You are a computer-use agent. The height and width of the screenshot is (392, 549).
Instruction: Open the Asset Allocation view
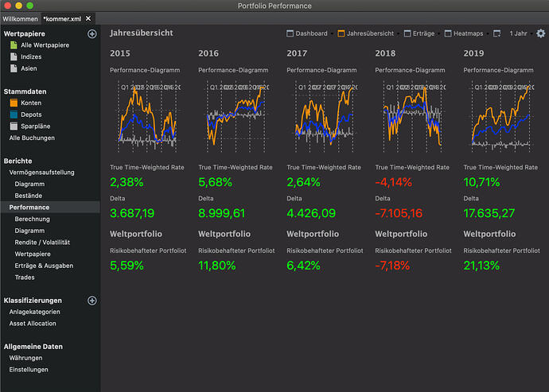33,324
